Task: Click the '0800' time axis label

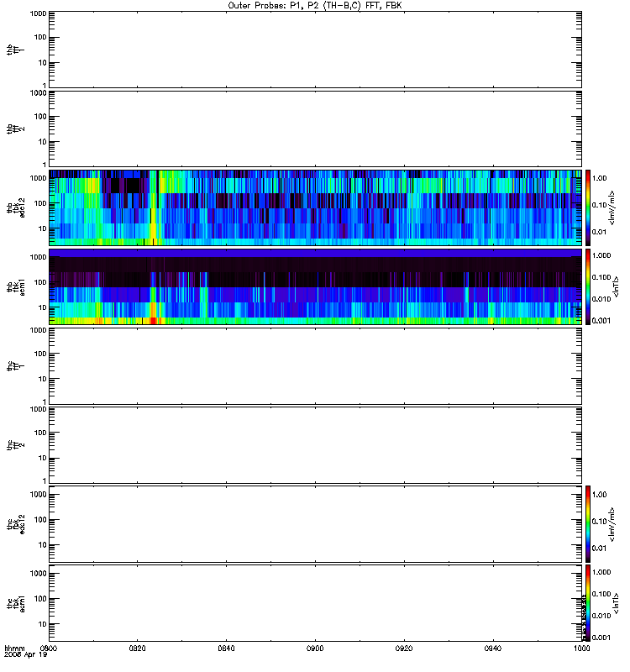Action: pyautogui.click(x=49, y=648)
